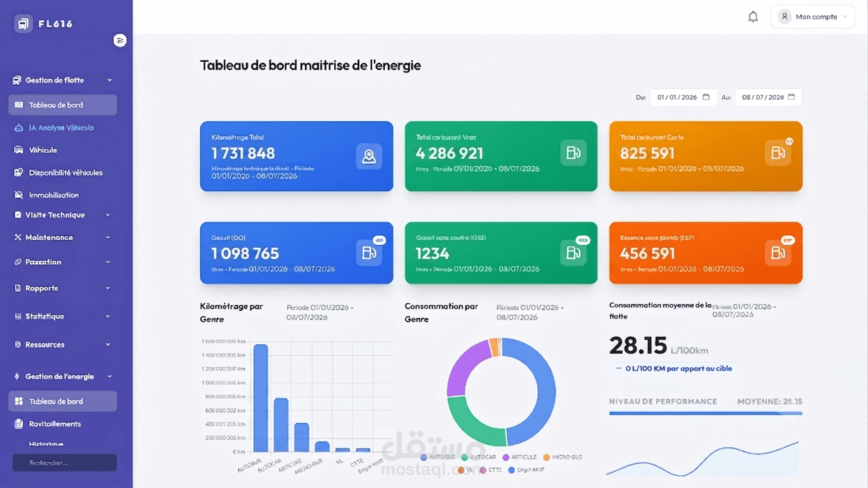Click the Véhicule sidebar icon
Image resolution: width=868 pixels, height=488 pixels.
(18, 150)
